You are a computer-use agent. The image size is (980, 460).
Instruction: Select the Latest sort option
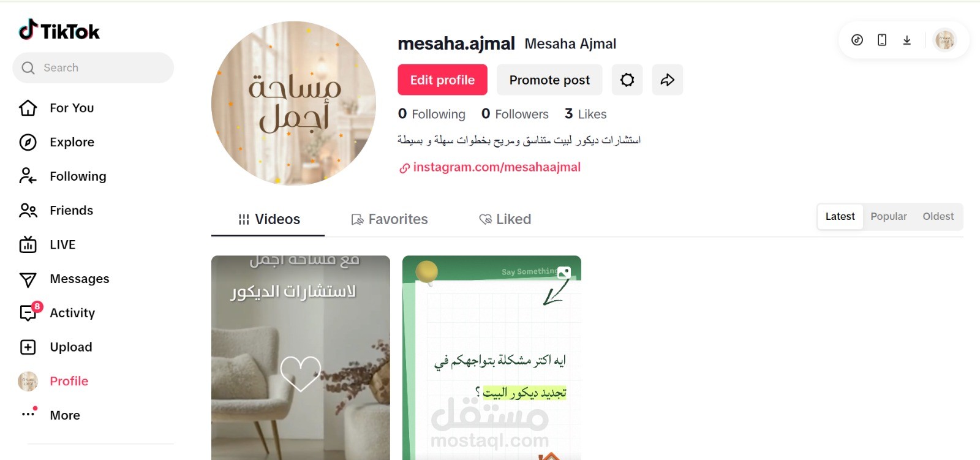[840, 216]
